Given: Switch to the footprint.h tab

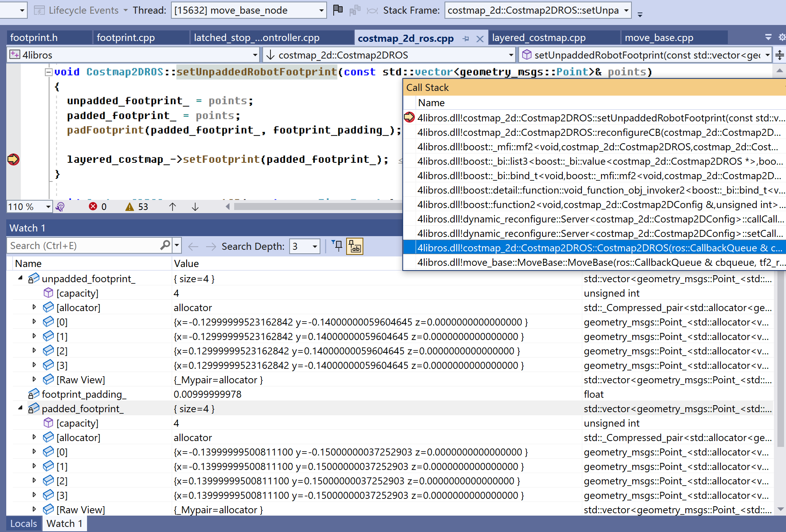Looking at the screenshot, I should 49,38.
